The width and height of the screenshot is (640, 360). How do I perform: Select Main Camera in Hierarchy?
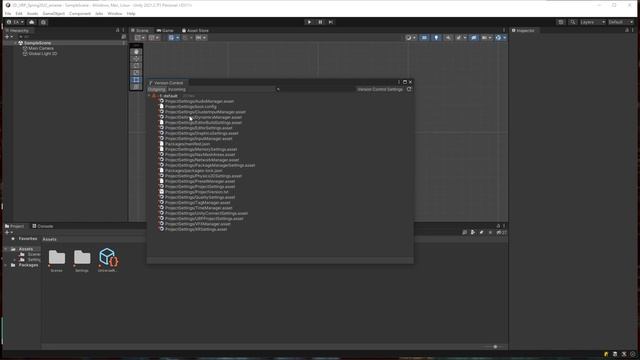pyautogui.click(x=41, y=48)
